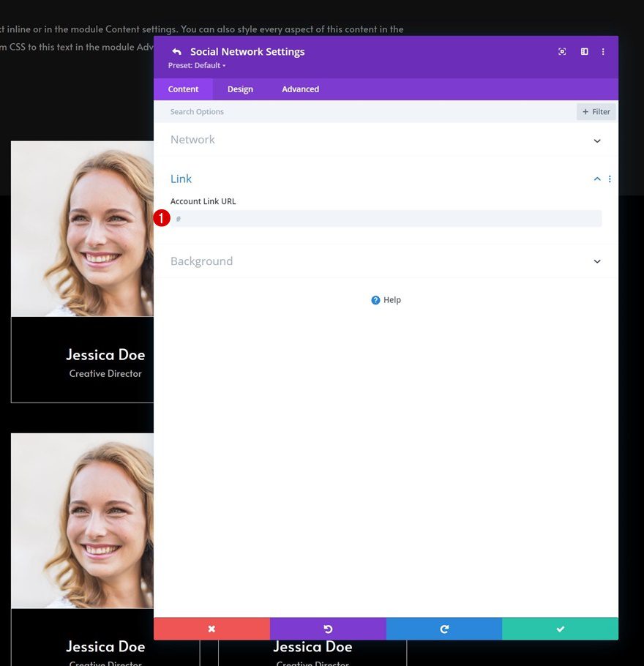The image size is (644, 666).
Task: Click the zoom focus icon in the header
Action: click(x=561, y=51)
